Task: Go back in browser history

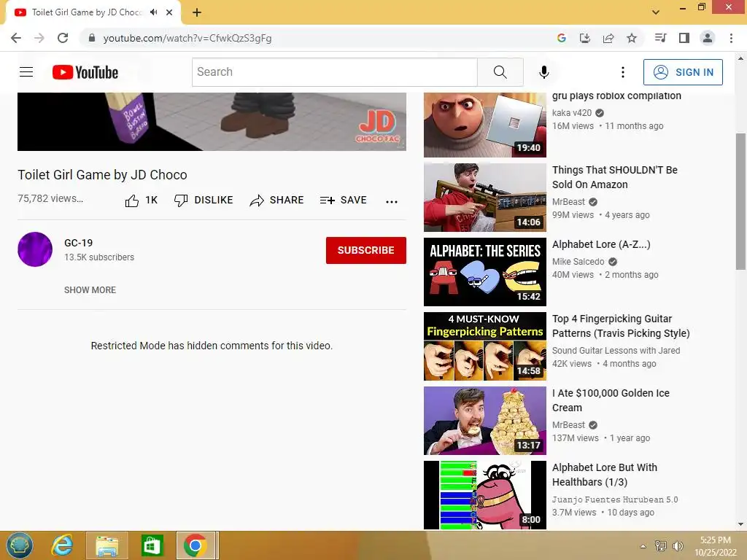Action: (16, 38)
